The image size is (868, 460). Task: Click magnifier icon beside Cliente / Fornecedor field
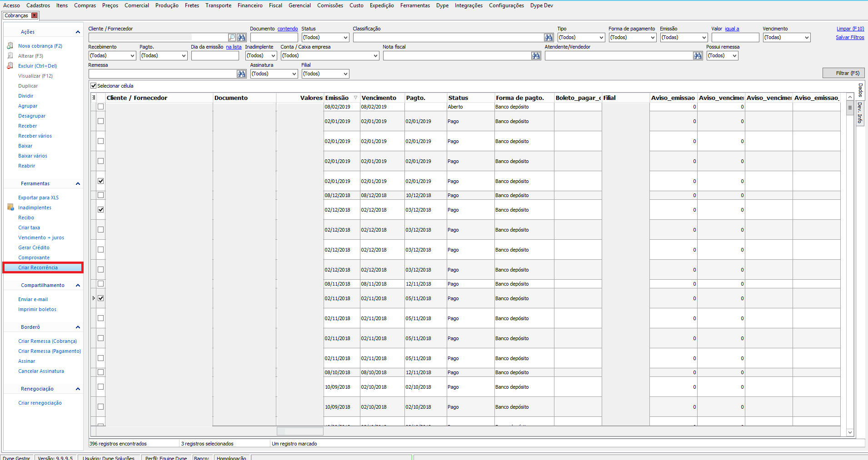tap(232, 37)
